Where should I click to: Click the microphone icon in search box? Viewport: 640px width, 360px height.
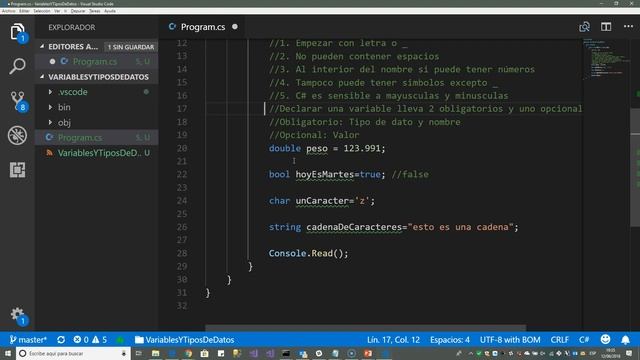124,353
